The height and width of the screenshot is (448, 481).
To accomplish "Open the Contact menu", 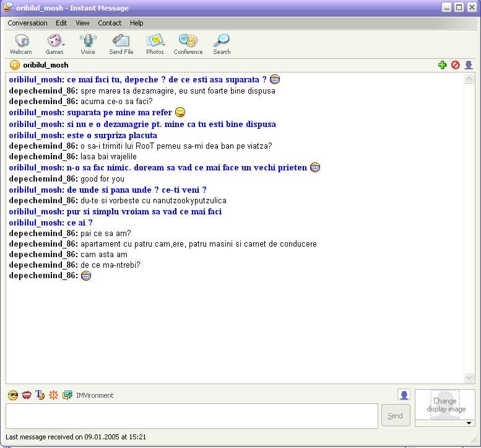I will (110, 23).
